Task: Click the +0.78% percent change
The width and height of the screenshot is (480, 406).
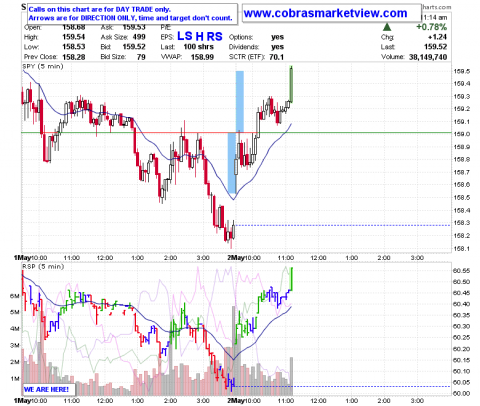Action: pos(432,27)
